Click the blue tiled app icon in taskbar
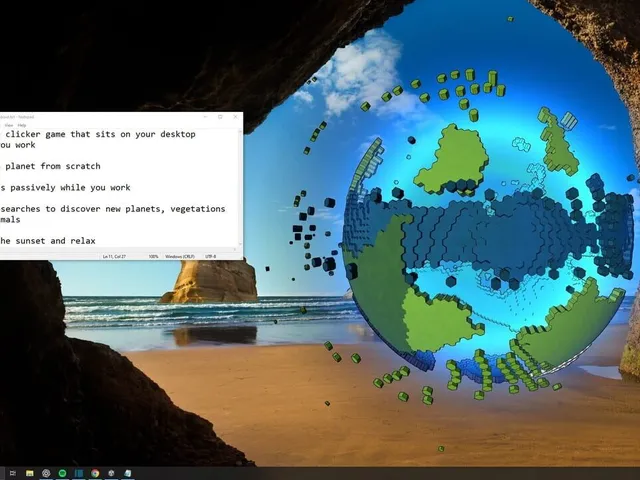 click(79, 473)
